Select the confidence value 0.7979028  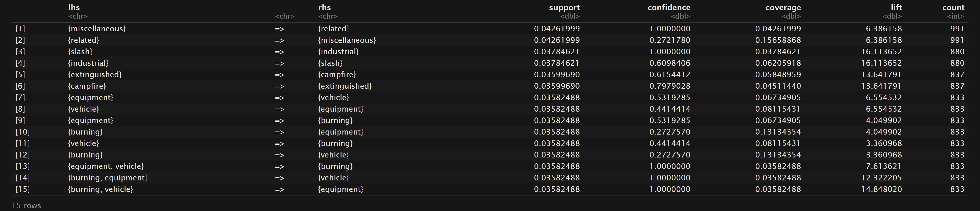coord(670,86)
